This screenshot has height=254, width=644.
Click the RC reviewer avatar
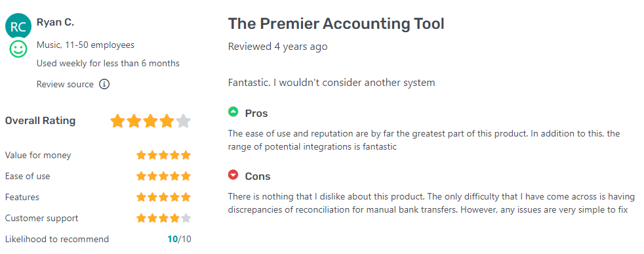pos(18,26)
